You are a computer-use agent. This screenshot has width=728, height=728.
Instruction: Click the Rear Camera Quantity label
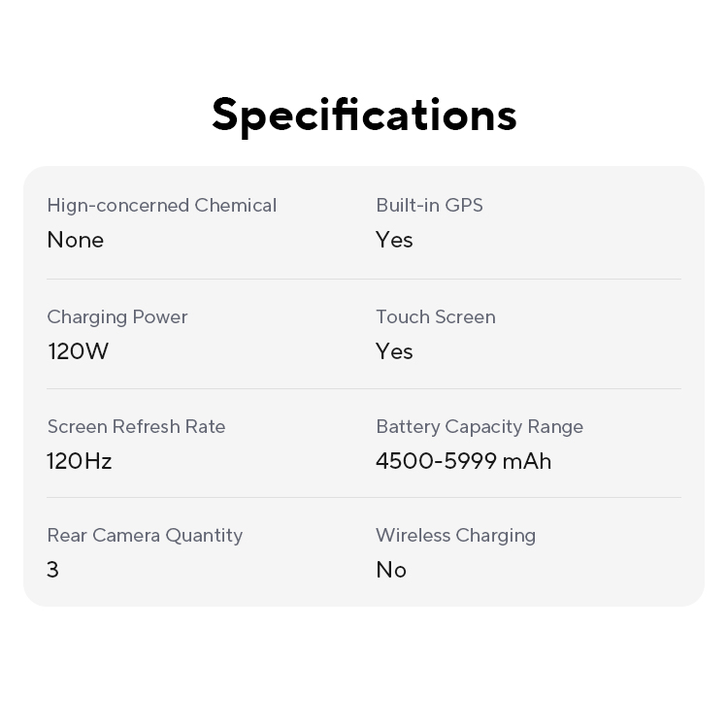pyautogui.click(x=145, y=535)
